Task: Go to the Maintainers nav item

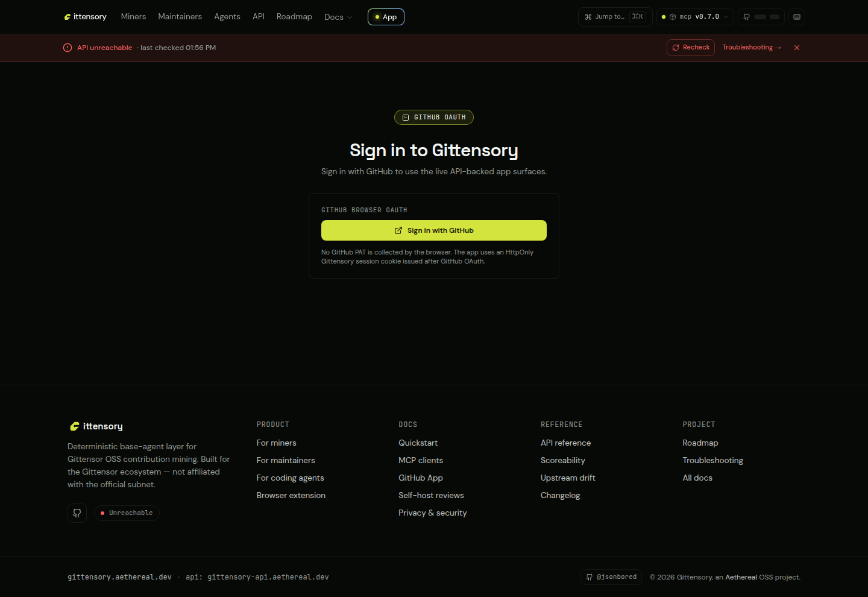Action: [x=180, y=17]
